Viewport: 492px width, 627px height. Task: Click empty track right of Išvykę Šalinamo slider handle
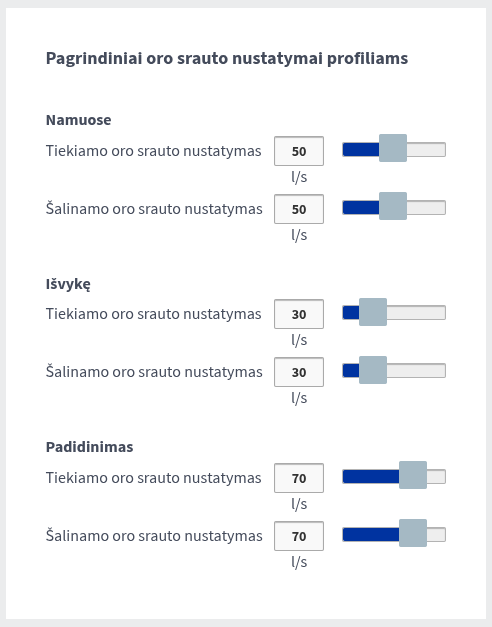[416, 371]
